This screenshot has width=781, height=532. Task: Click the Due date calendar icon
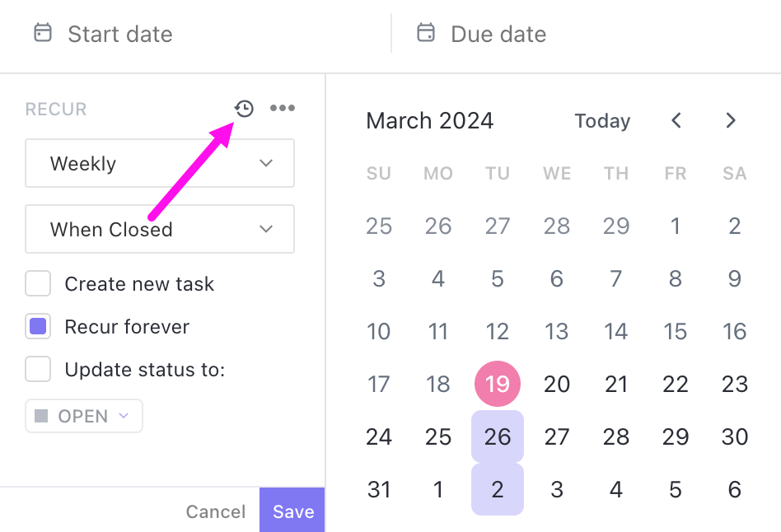coord(425,33)
